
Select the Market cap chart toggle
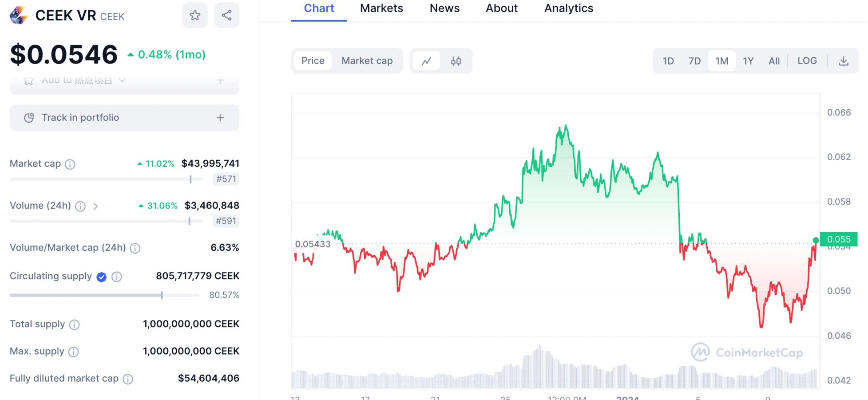tap(367, 61)
